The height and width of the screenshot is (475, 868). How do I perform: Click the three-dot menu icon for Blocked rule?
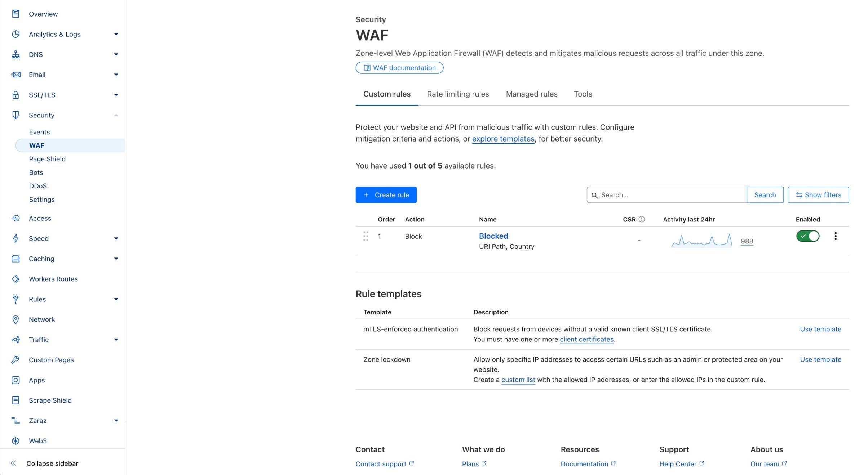click(836, 236)
